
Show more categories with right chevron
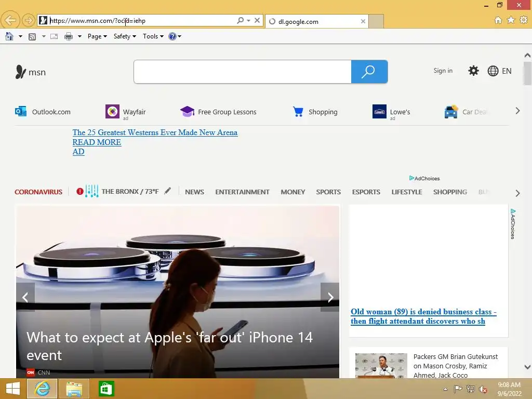tap(517, 193)
